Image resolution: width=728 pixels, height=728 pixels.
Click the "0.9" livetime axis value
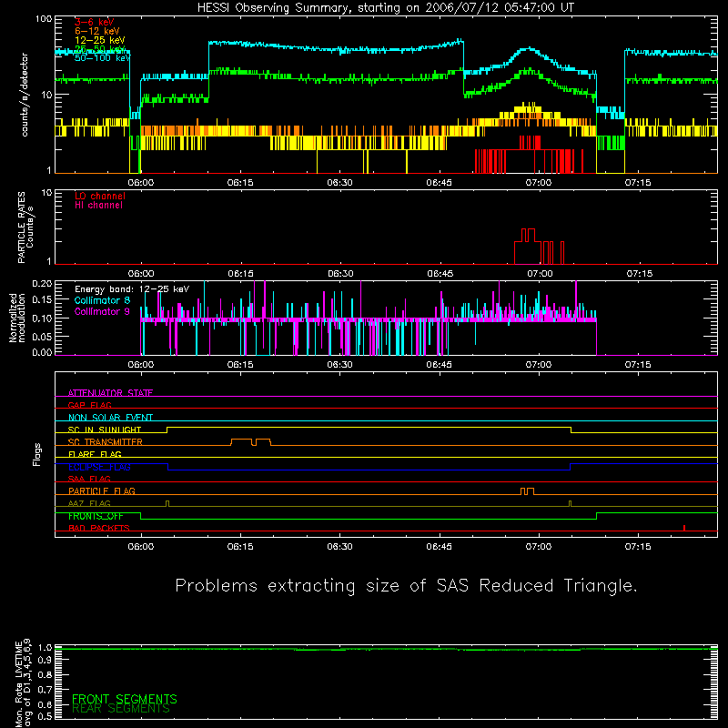(x=45, y=661)
